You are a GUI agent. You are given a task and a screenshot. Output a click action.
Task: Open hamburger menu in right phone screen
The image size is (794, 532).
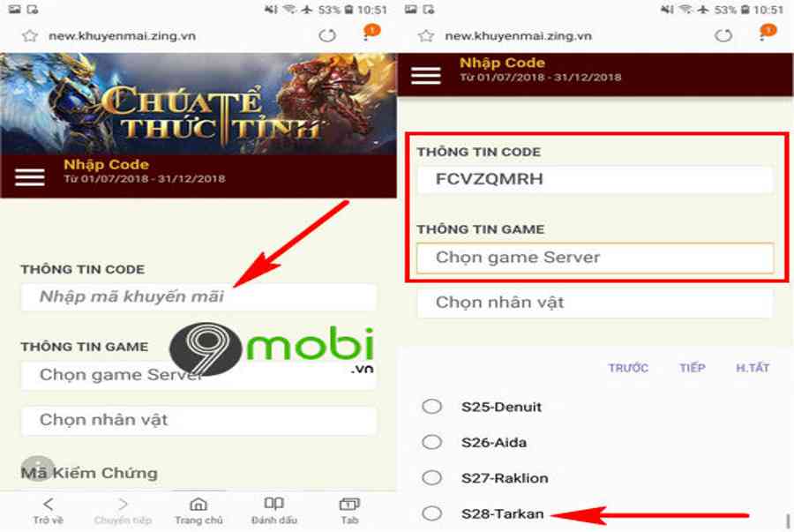coord(426,75)
